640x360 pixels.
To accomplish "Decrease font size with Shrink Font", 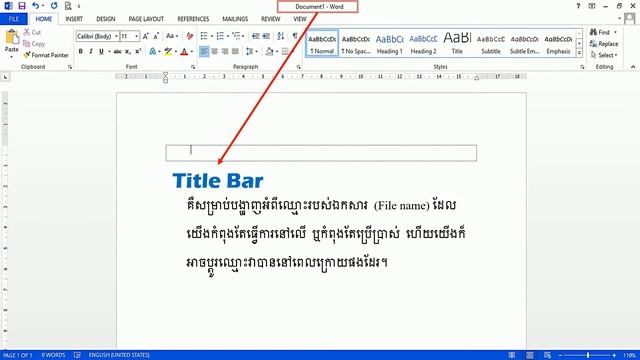I will click(x=156, y=36).
